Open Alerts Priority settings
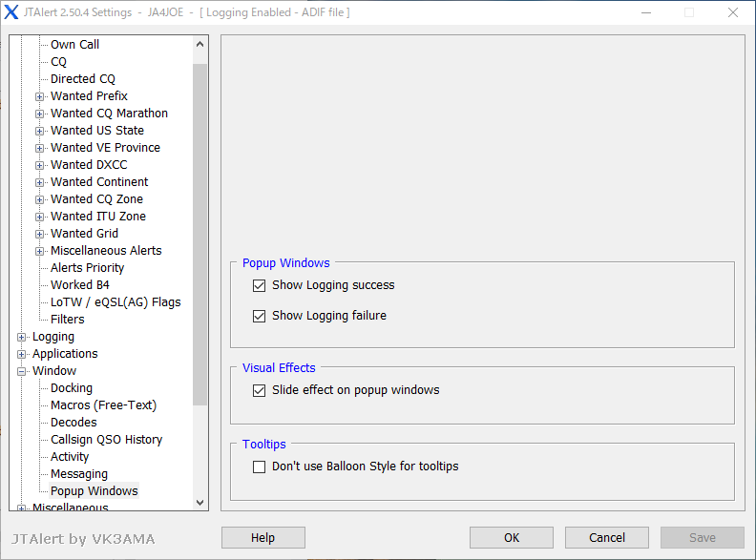756x560 pixels. point(87,267)
